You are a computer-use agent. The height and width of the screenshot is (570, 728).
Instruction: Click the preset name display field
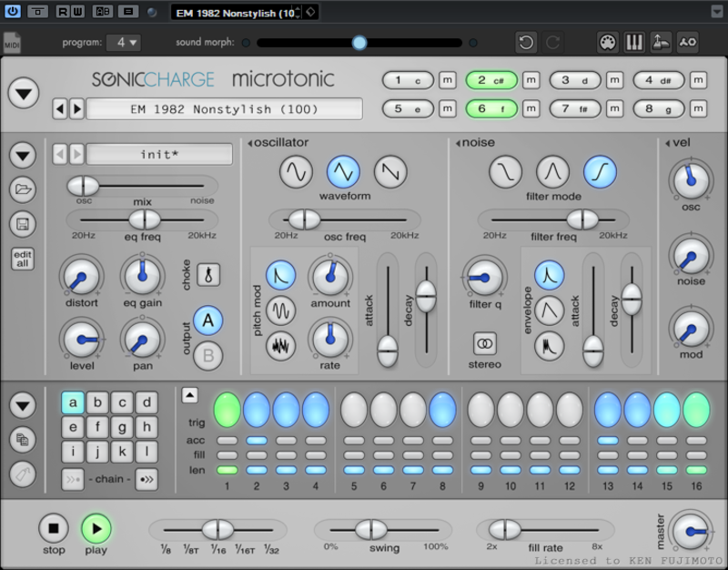(x=224, y=109)
